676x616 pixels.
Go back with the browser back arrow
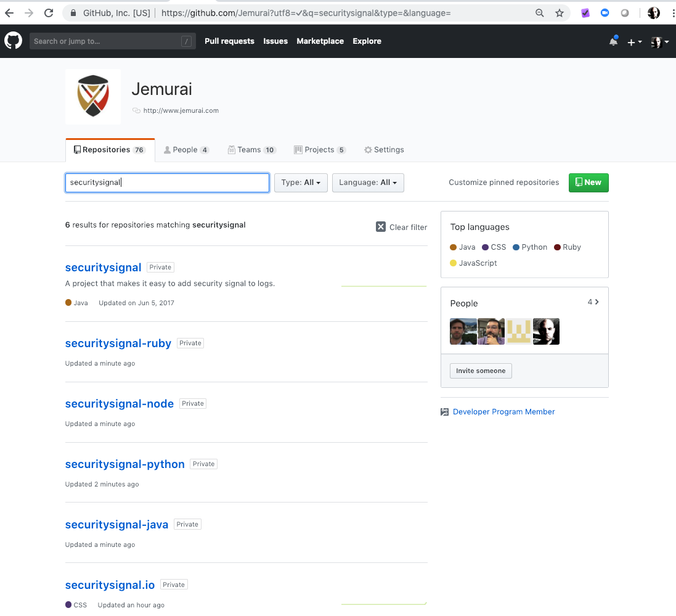(x=9, y=13)
